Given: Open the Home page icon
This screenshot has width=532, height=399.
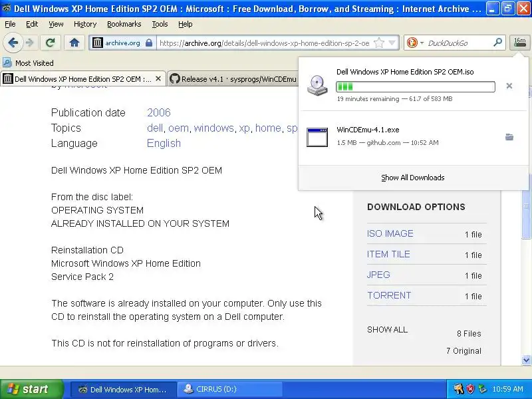Looking at the screenshot, I should click(74, 43).
